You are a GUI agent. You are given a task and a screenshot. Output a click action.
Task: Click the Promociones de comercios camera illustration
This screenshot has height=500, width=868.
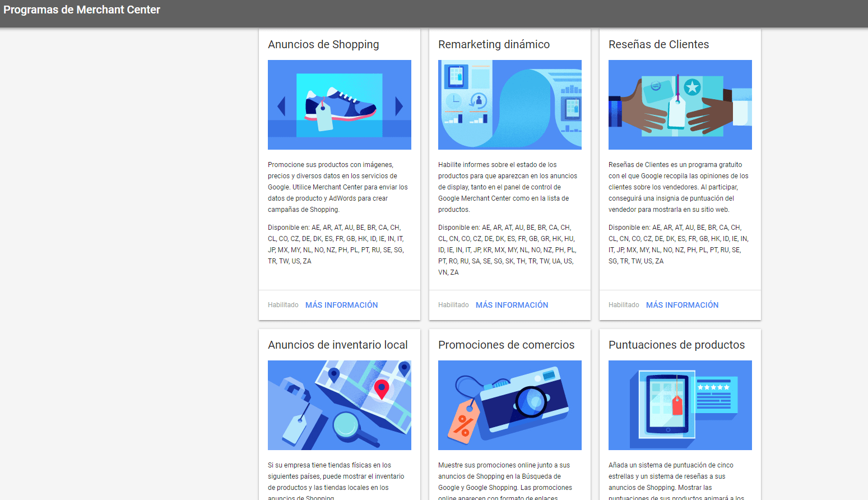point(510,405)
